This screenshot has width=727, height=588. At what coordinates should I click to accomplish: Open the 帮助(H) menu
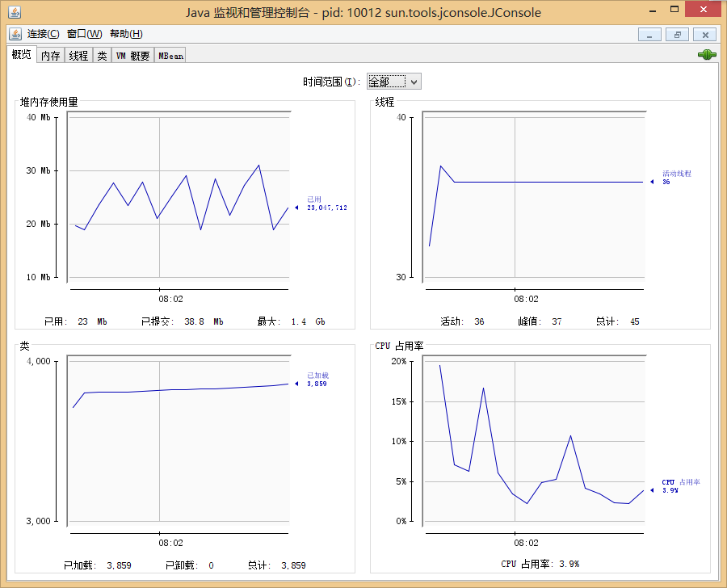coord(126,34)
